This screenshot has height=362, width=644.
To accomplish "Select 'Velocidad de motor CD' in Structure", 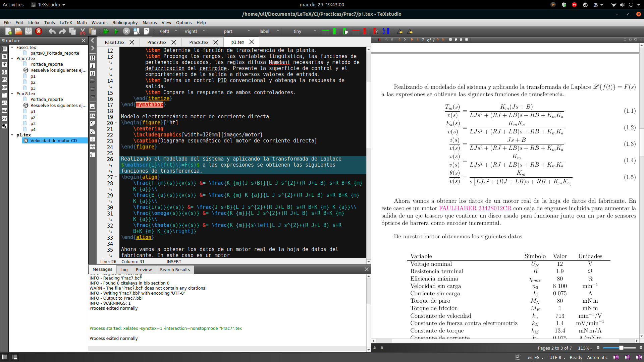I will click(x=53, y=140).
